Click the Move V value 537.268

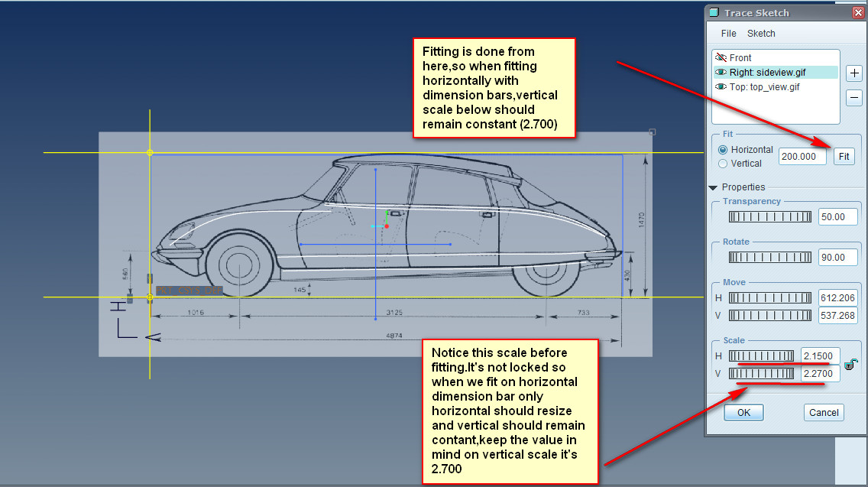pyautogui.click(x=837, y=315)
